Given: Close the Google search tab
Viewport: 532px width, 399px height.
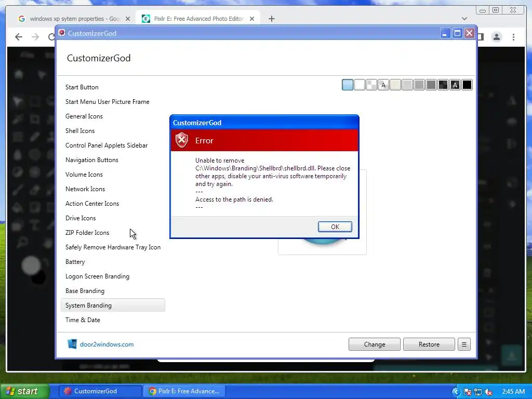Looking at the screenshot, I should point(128,19).
